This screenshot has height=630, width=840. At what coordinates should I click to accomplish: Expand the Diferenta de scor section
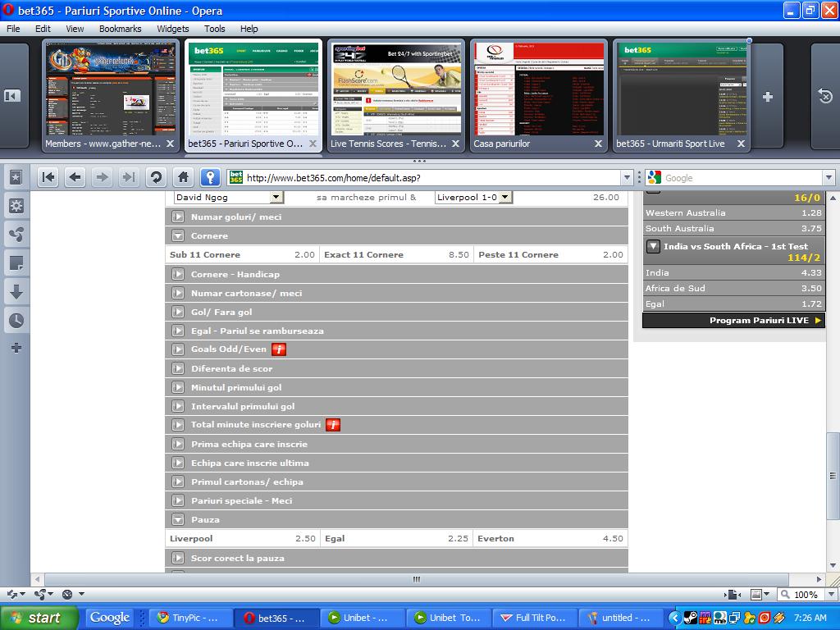(x=178, y=368)
